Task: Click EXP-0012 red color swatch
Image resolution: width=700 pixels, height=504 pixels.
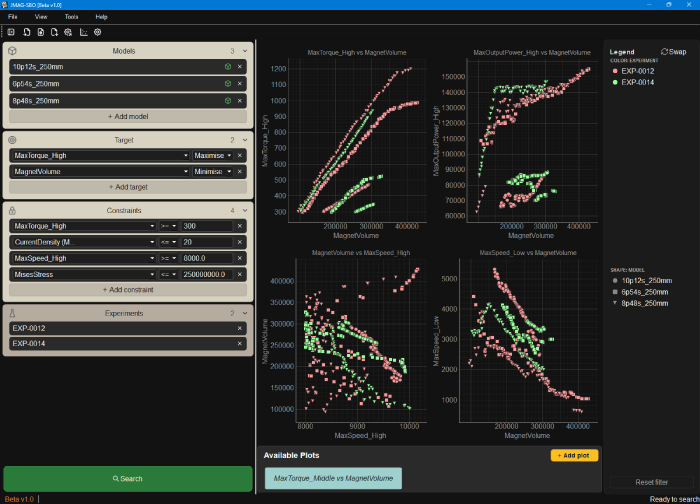Action: click(615, 71)
